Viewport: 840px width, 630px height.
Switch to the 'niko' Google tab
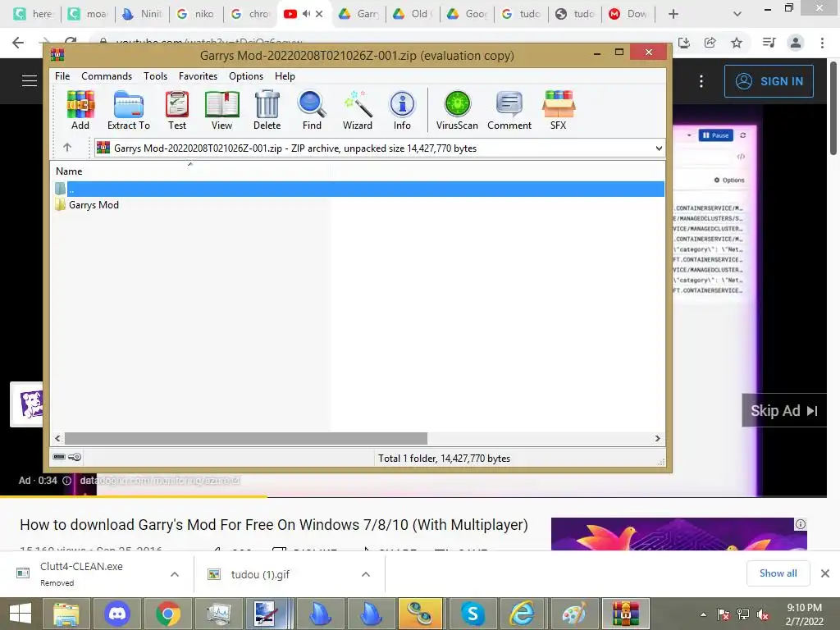tap(195, 14)
